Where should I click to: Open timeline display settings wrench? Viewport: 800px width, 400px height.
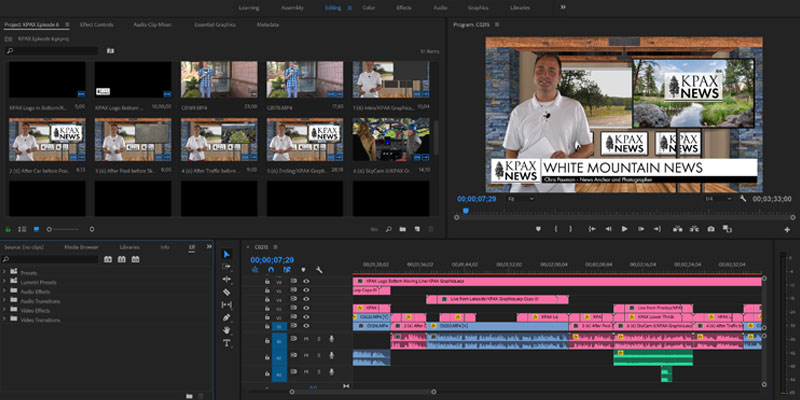319,270
